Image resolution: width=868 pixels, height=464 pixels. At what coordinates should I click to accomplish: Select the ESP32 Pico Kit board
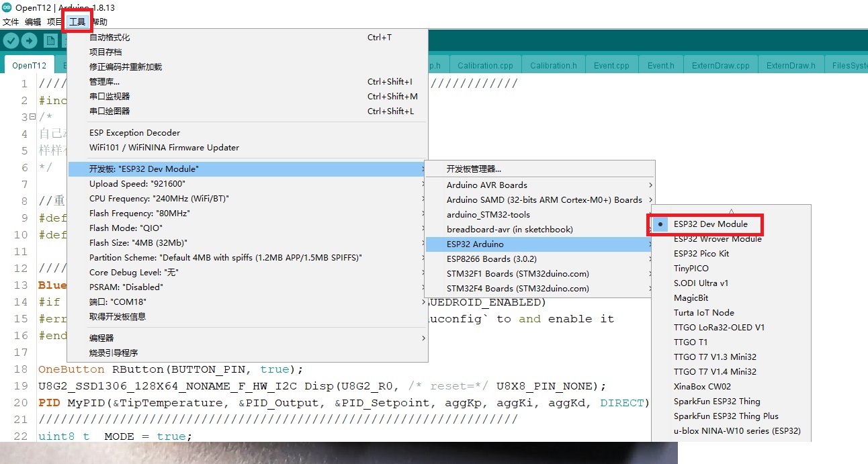pos(732,254)
